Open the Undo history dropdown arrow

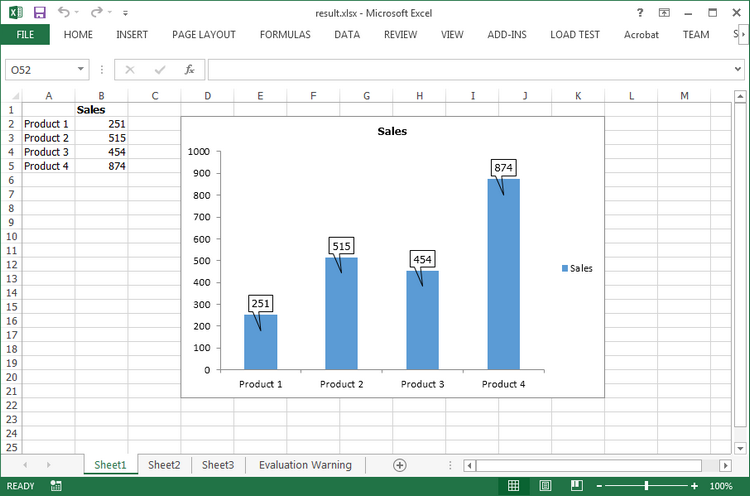pos(77,12)
